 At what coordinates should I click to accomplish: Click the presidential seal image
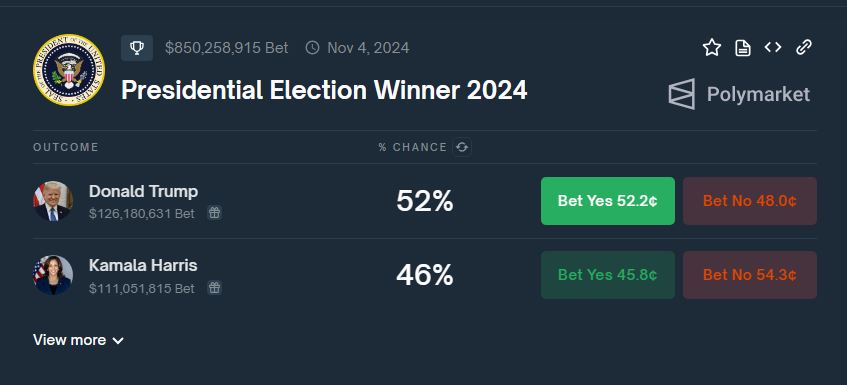(69, 70)
